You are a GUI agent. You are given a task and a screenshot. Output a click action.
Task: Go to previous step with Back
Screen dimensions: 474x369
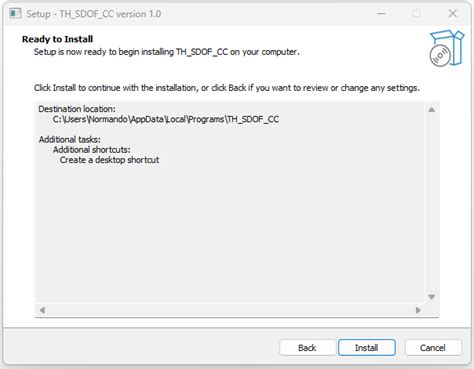pyautogui.click(x=307, y=348)
